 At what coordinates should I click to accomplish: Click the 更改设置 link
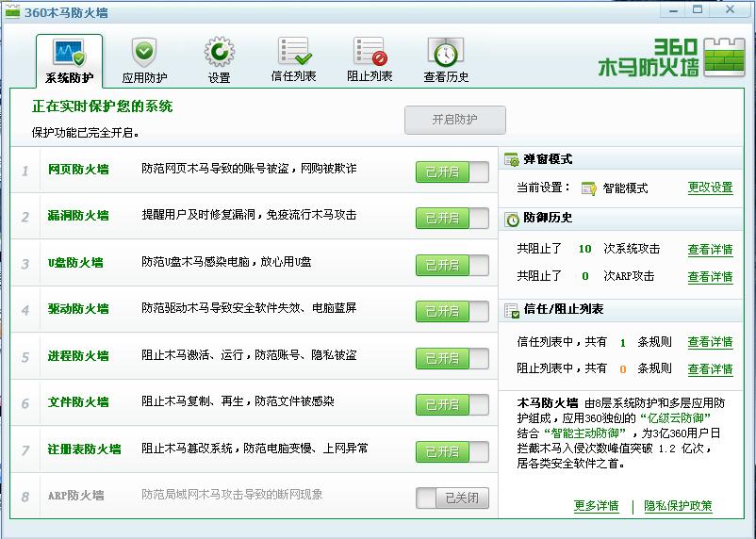710,188
